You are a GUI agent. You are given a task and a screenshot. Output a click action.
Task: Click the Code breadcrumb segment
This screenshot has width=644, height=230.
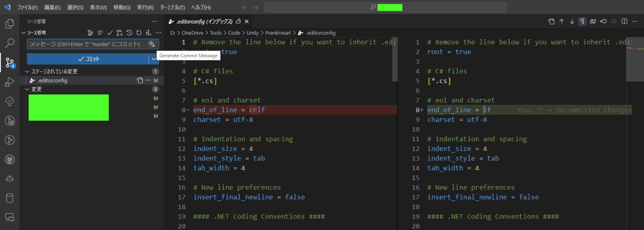tap(234, 33)
